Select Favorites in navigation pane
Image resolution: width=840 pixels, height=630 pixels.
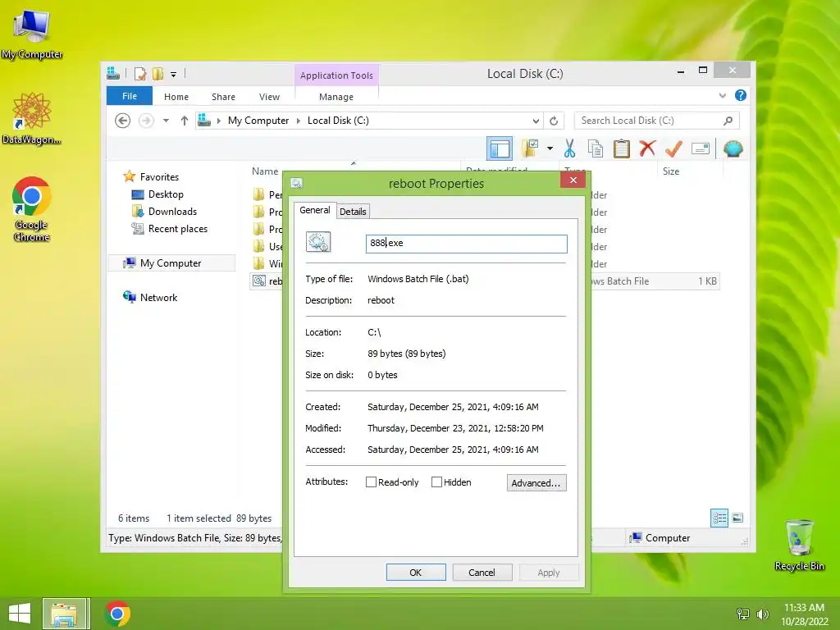tap(159, 177)
